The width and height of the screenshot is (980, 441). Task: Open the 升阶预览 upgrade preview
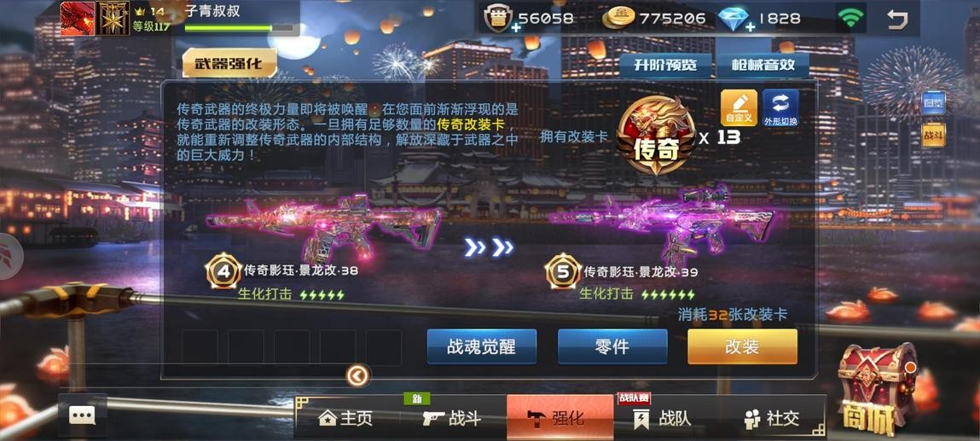[665, 65]
